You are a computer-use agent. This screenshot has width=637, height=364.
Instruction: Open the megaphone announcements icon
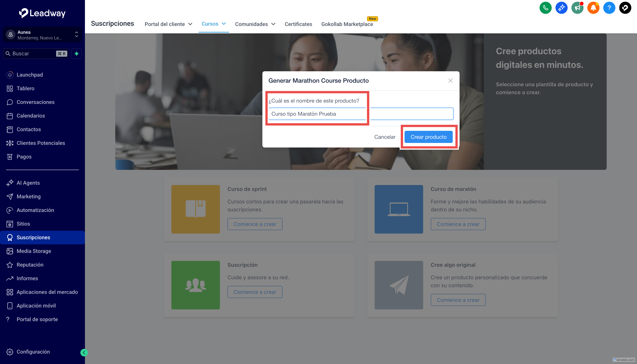coord(577,8)
